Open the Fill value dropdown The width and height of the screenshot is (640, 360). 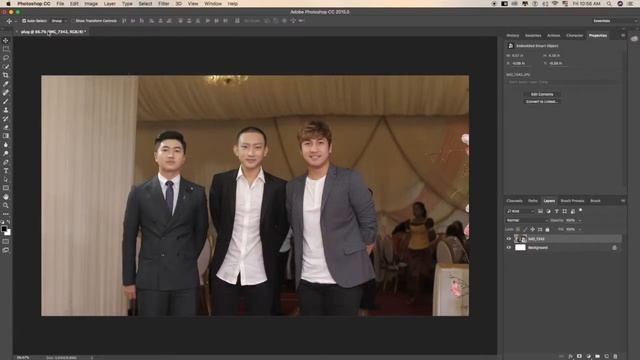[x=579, y=229]
